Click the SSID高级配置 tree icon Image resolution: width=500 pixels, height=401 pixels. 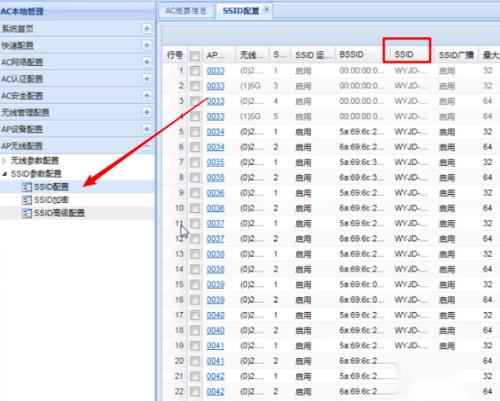tap(26, 213)
